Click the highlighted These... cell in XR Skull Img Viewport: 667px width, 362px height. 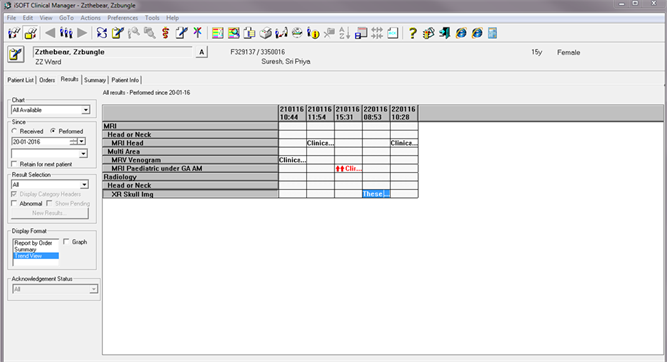click(376, 194)
